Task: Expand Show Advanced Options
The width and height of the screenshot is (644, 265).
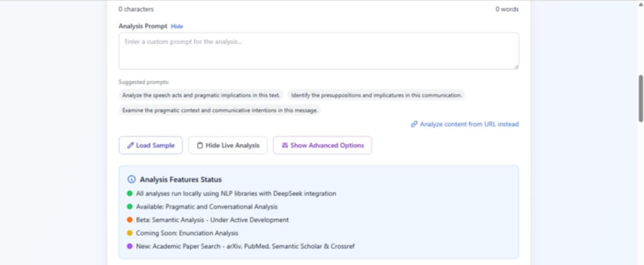Action: (323, 145)
